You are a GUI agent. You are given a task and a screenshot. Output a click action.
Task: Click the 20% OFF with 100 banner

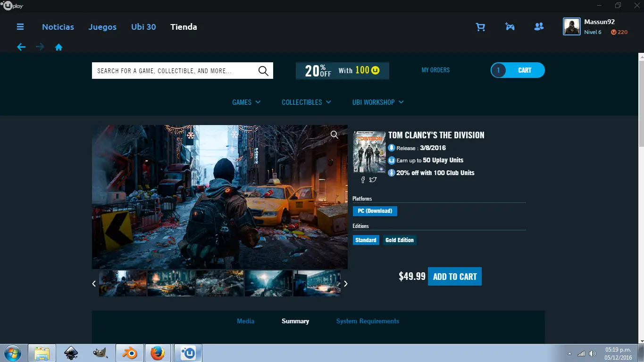pyautogui.click(x=343, y=71)
